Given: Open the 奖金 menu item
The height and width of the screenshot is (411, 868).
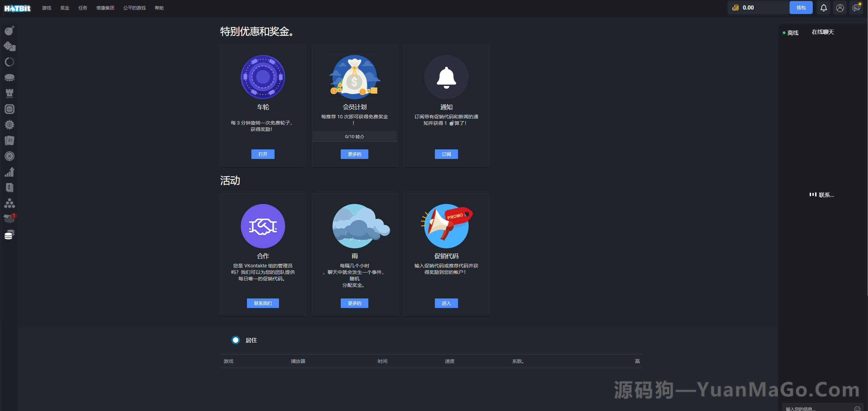Looking at the screenshot, I should [x=64, y=8].
